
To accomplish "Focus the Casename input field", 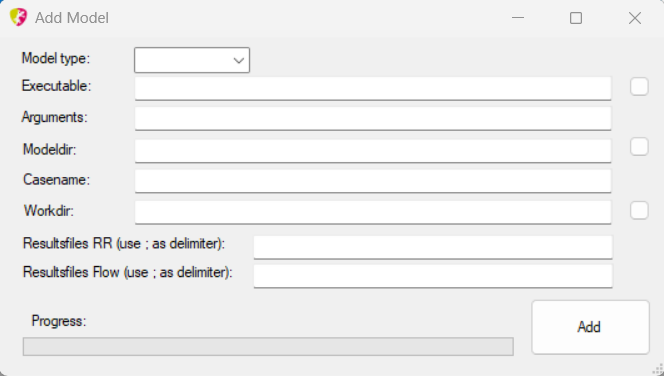I will (373, 181).
